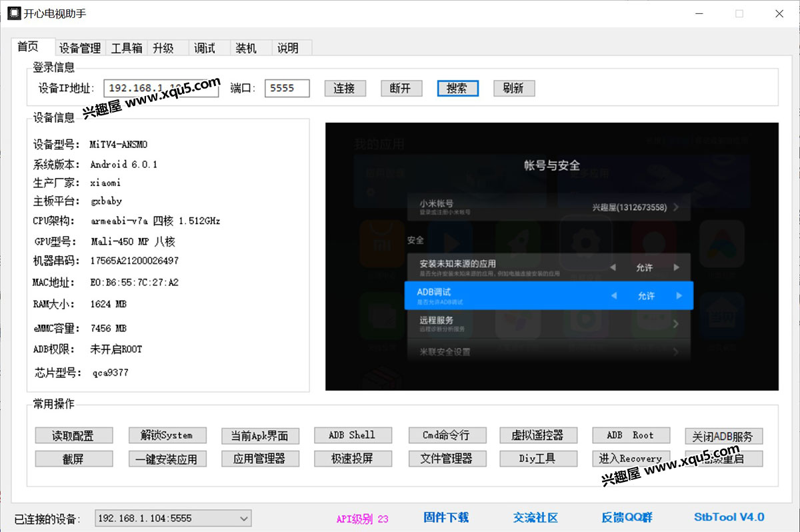The width and height of the screenshot is (800, 532).
Task: Click the 读取配置 button
Action: [x=73, y=435]
